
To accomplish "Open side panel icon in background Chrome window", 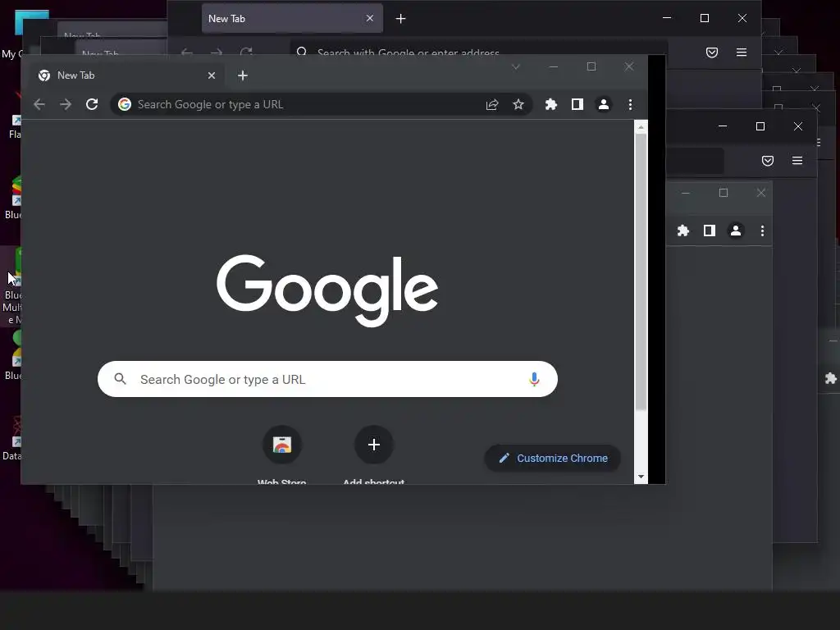I will pyautogui.click(x=710, y=231).
